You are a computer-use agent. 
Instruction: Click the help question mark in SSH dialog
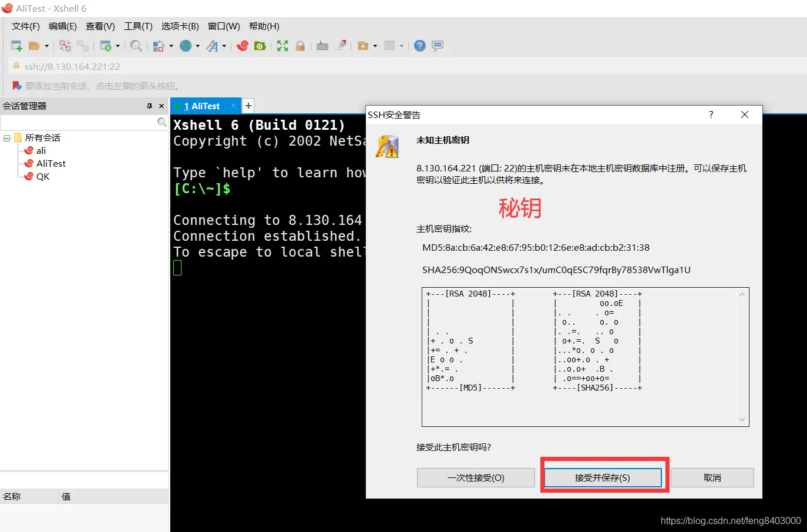(711, 115)
